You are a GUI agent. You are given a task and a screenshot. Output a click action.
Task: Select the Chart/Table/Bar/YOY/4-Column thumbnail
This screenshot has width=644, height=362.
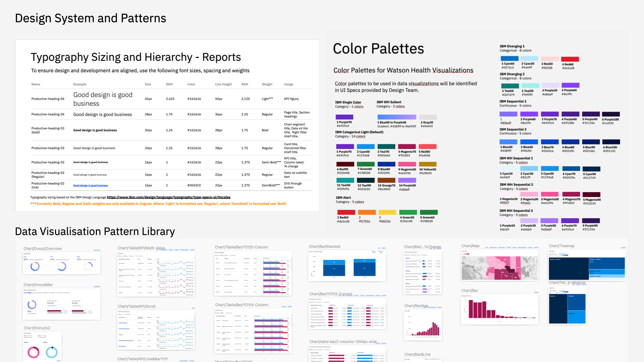point(253,331)
